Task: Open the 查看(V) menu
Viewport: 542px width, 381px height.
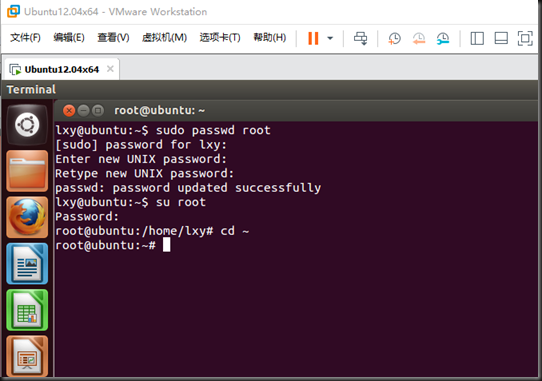Action: (x=113, y=37)
